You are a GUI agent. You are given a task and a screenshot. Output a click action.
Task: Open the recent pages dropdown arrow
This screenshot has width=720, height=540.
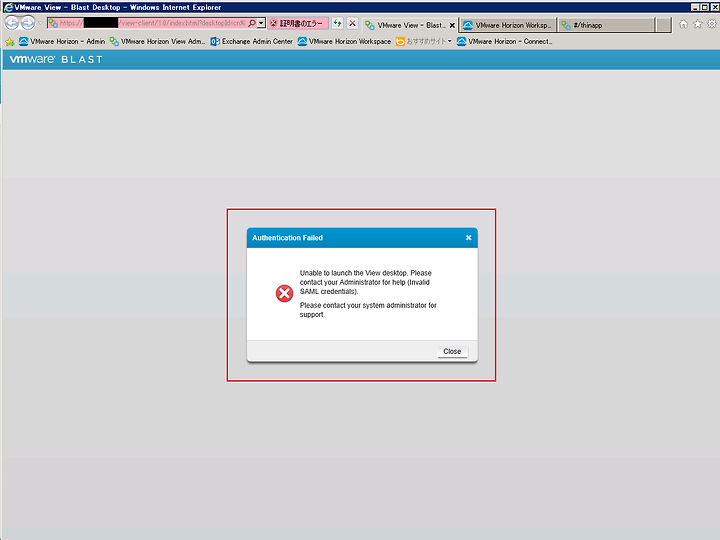point(40,23)
